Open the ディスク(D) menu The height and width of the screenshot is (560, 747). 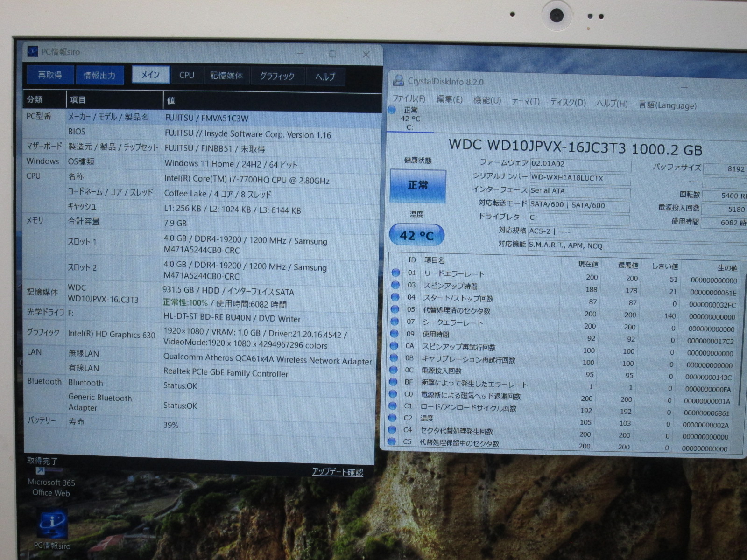coord(568,102)
